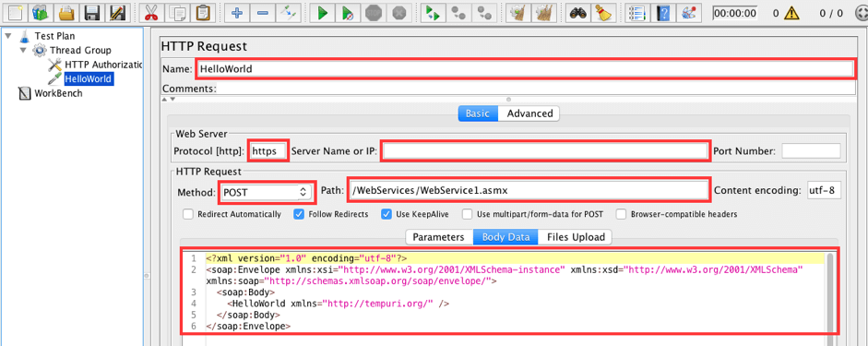Viewport: 868px width, 346px height.
Task: Click Remote Shutdown All icon
Action: 484,12
